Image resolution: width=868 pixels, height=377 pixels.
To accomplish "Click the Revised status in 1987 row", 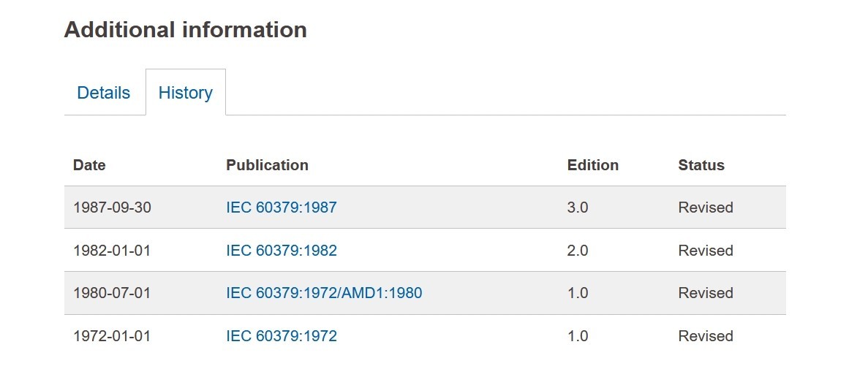I will point(706,207).
